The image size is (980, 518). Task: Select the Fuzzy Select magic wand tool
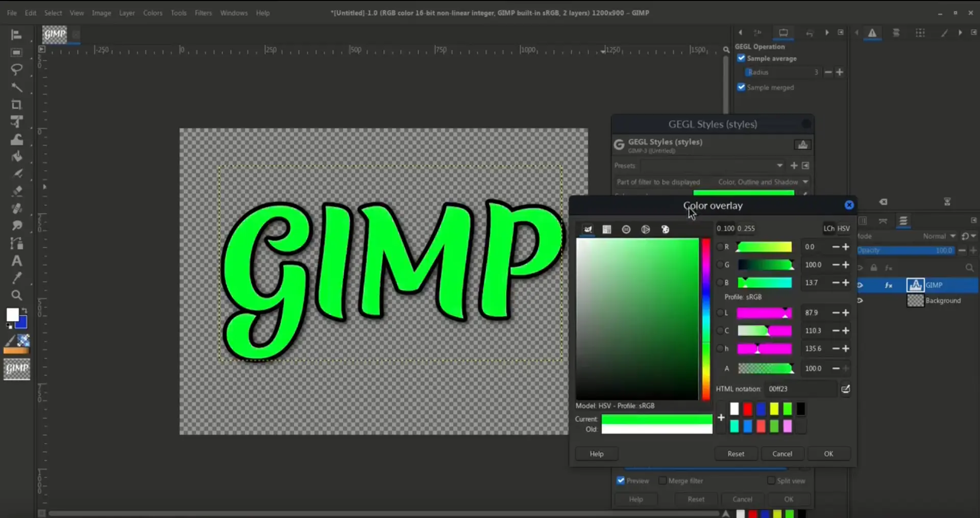coord(16,87)
